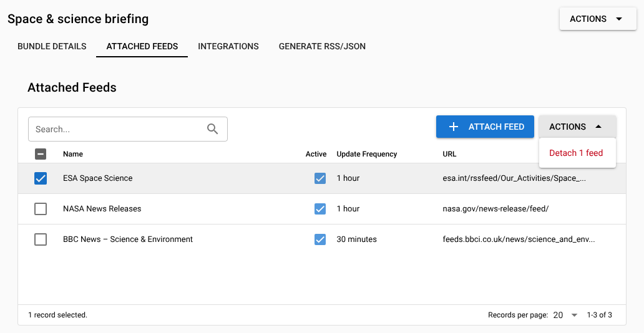Click the plus icon on Attach Feed

(454, 127)
